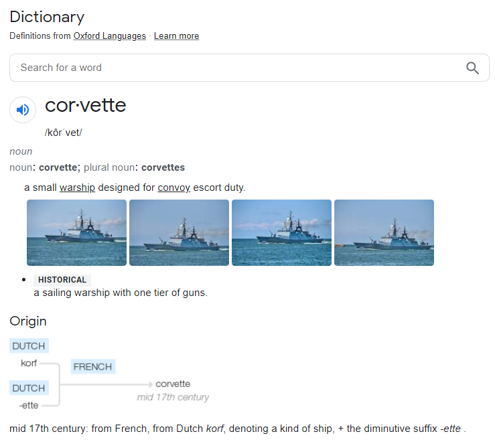The height and width of the screenshot is (448, 495).
Task: Focus the Search for a word field
Action: (x=249, y=68)
